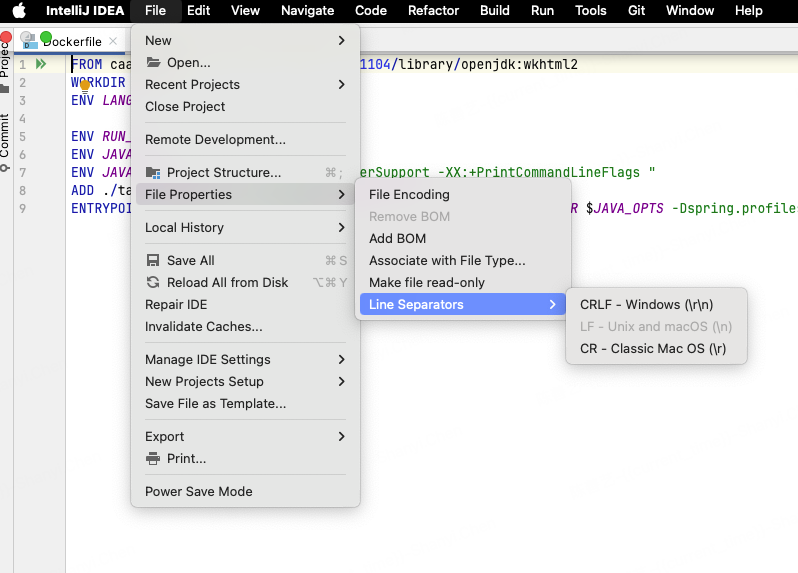The height and width of the screenshot is (573, 798).
Task: Toggle Power Save Mode
Action: click(x=245, y=492)
